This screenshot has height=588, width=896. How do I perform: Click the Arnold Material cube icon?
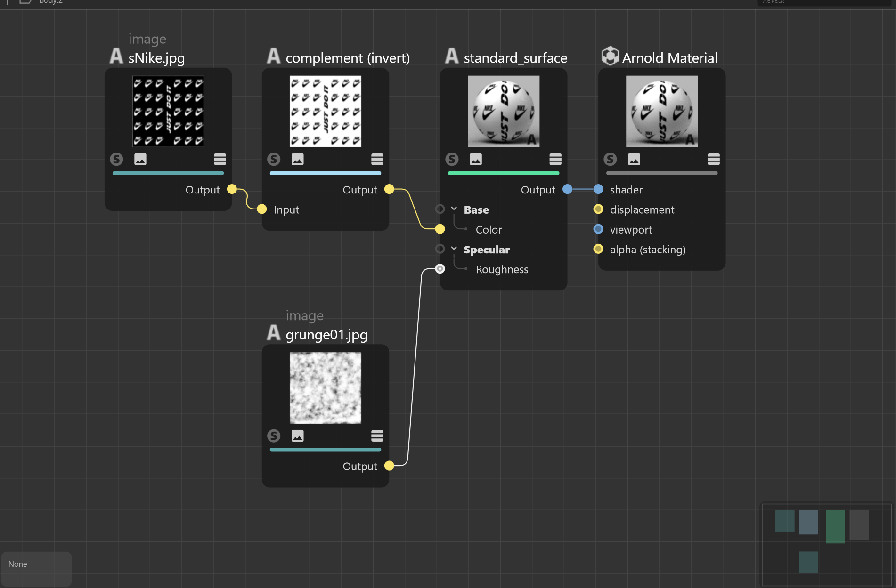click(x=610, y=56)
